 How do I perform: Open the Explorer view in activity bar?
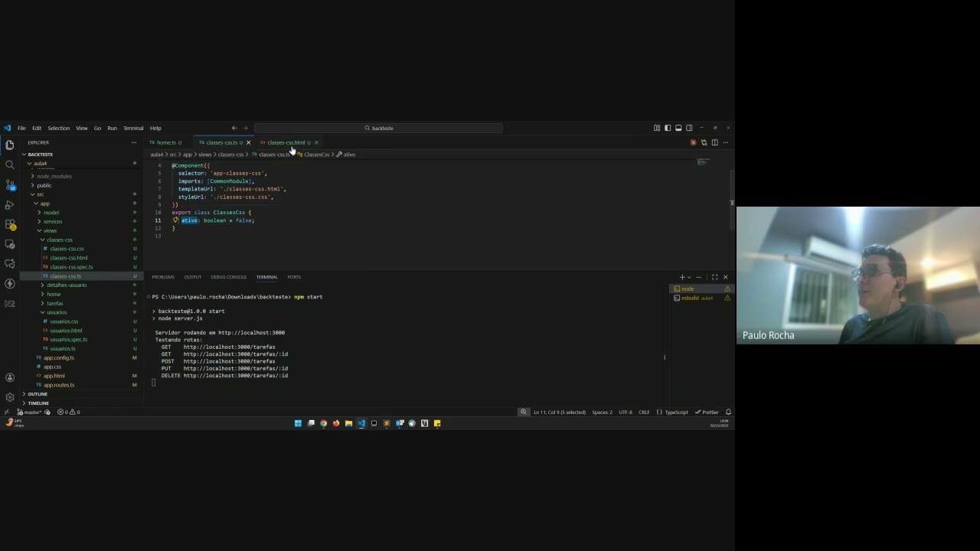coord(10,145)
